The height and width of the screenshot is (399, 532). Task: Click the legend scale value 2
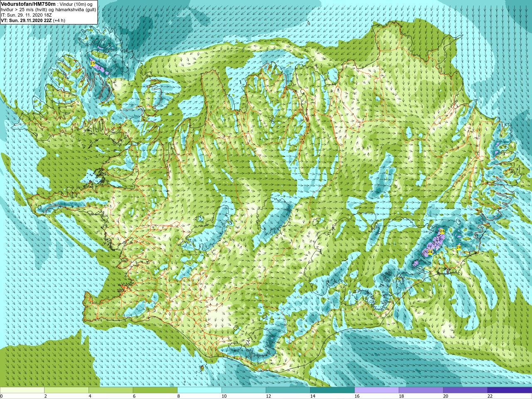[46, 397]
